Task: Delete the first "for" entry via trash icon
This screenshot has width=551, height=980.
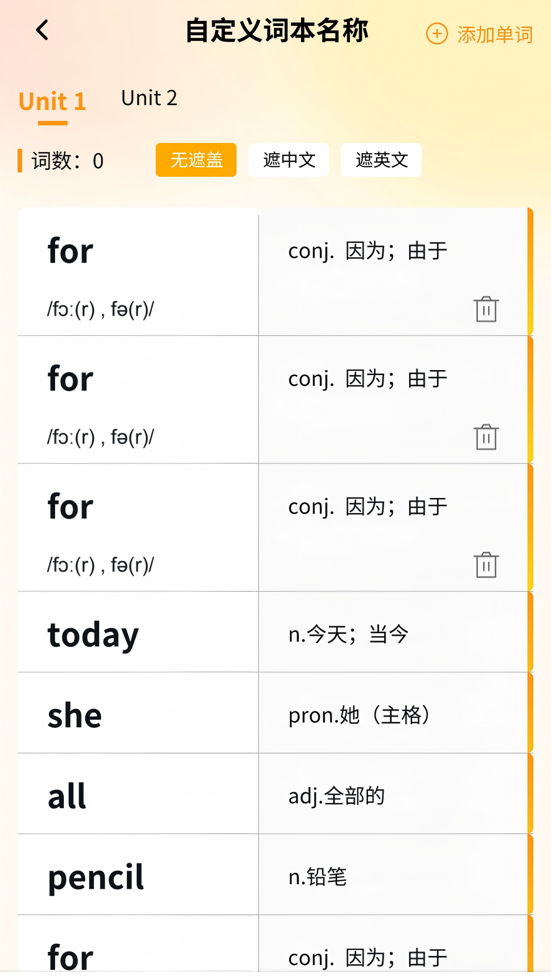Action: pyautogui.click(x=485, y=309)
